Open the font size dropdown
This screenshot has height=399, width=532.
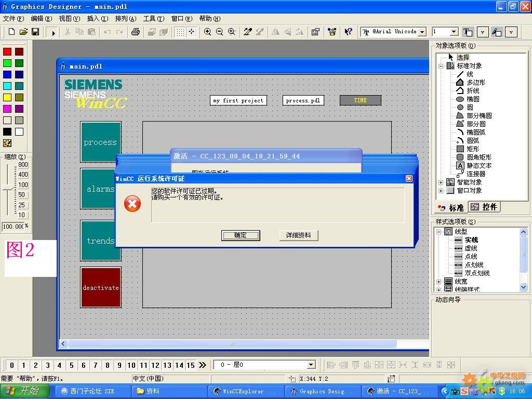pos(454,32)
